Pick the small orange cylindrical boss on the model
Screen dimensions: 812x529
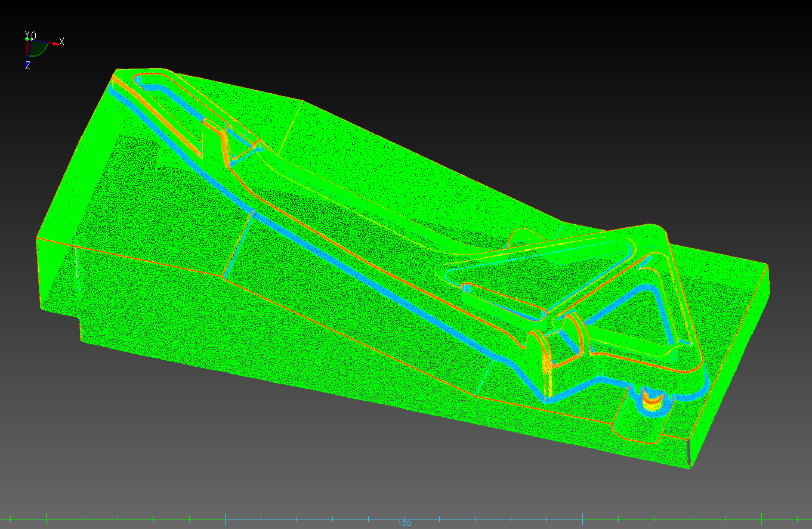coord(653,400)
